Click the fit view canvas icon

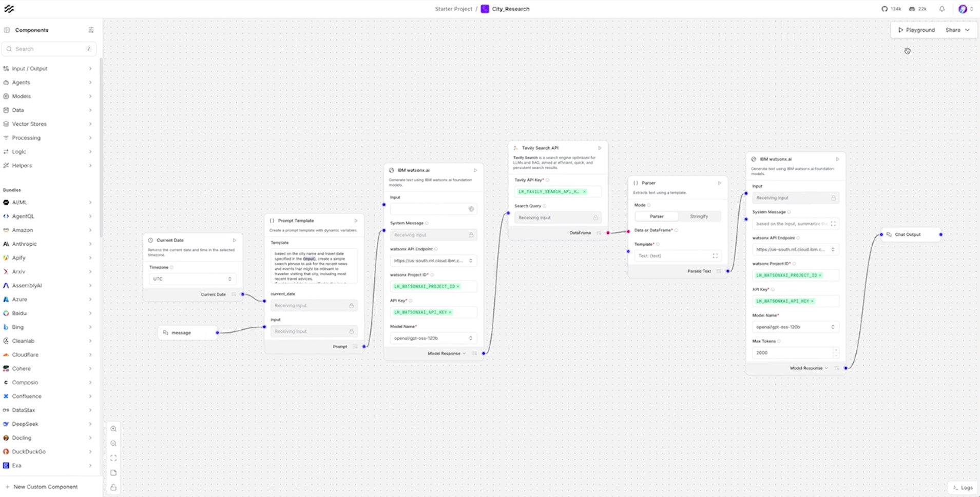coord(113,458)
